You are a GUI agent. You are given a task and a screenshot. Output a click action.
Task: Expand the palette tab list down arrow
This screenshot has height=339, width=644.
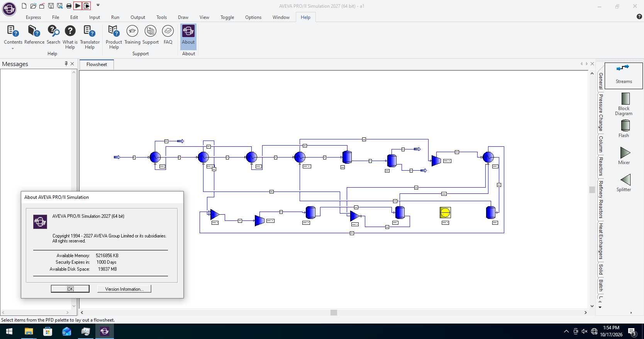[600, 307]
